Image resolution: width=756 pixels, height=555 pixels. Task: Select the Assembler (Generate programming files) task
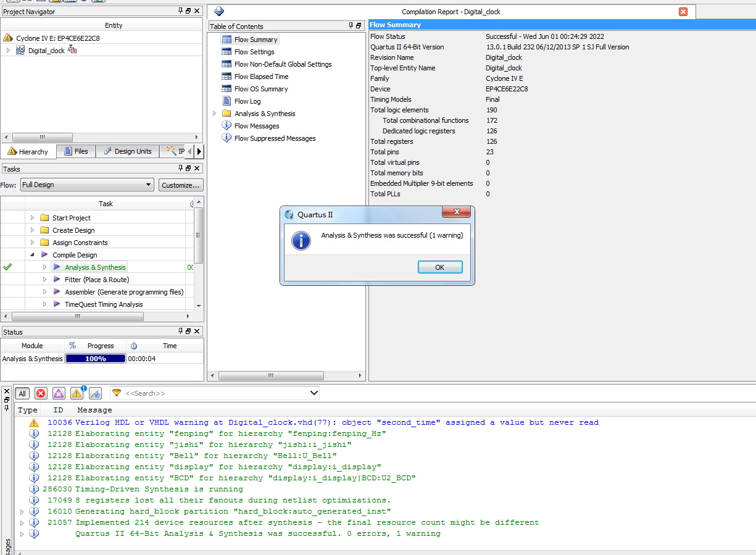pyautogui.click(x=124, y=292)
